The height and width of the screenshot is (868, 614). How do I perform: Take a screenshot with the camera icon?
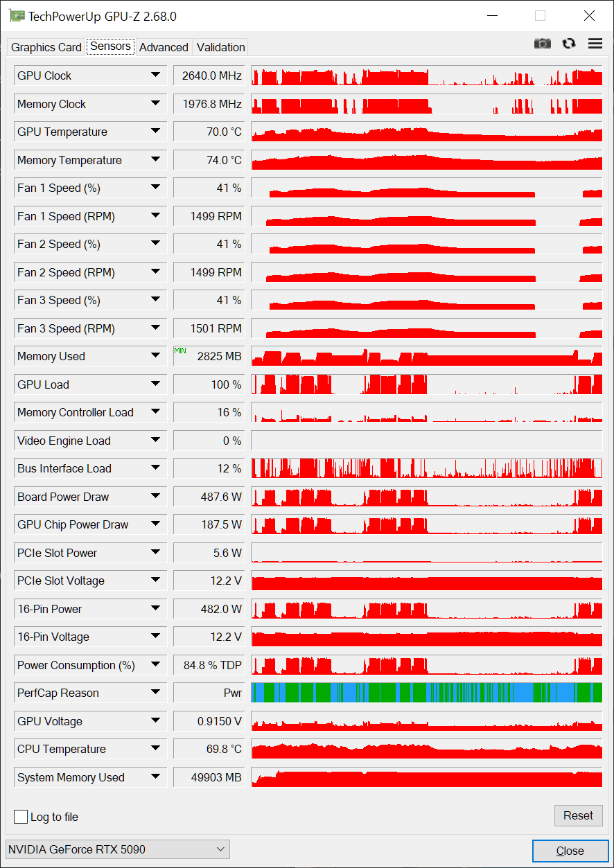(x=543, y=44)
